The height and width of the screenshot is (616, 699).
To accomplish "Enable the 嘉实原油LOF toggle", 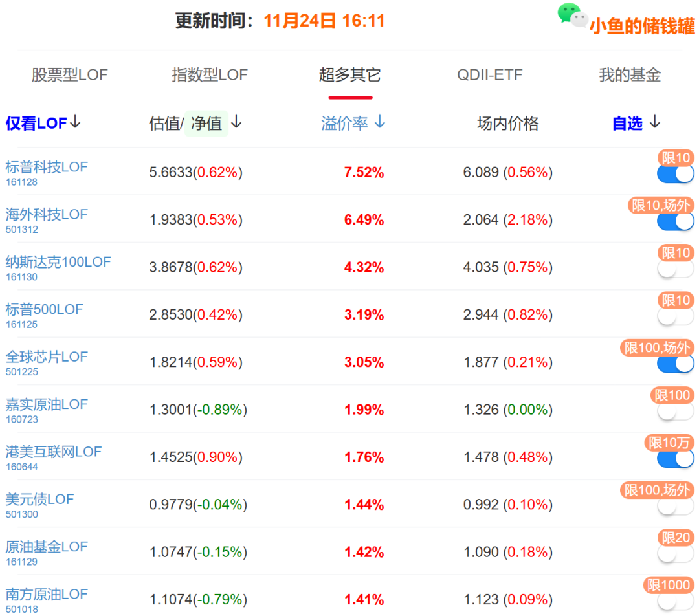I will (x=675, y=411).
